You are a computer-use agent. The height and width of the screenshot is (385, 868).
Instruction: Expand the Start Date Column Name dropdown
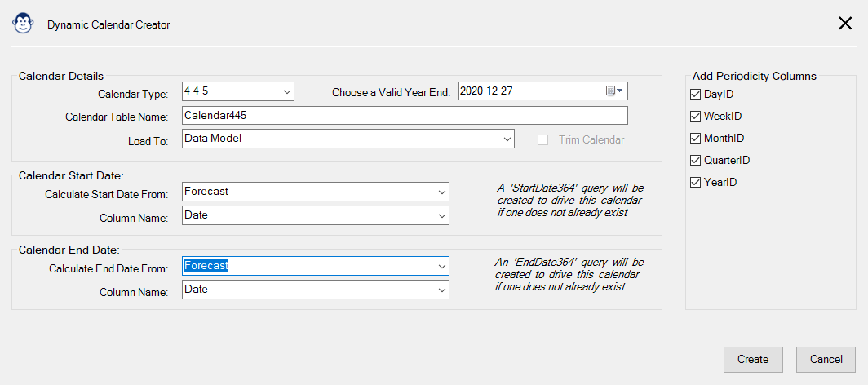coord(316,215)
